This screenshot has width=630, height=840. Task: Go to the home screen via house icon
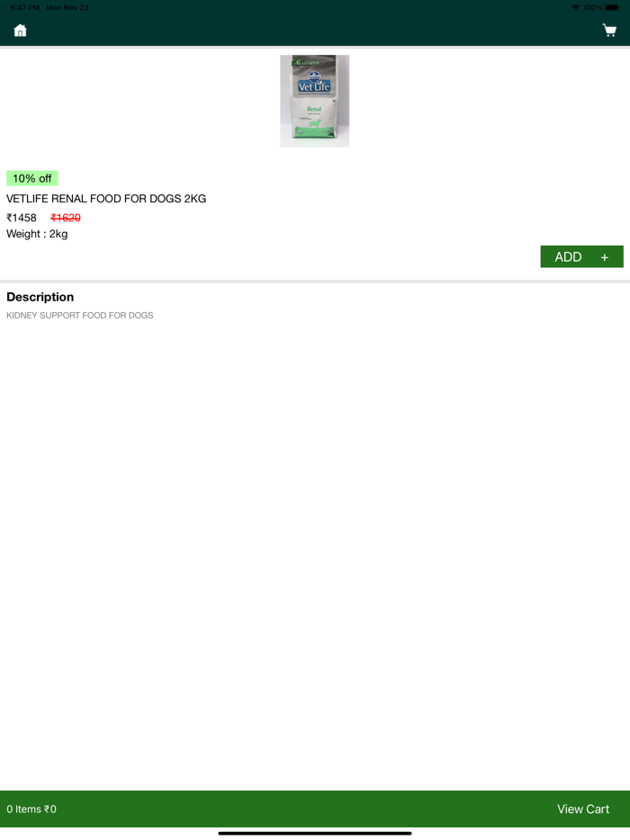tap(21, 31)
